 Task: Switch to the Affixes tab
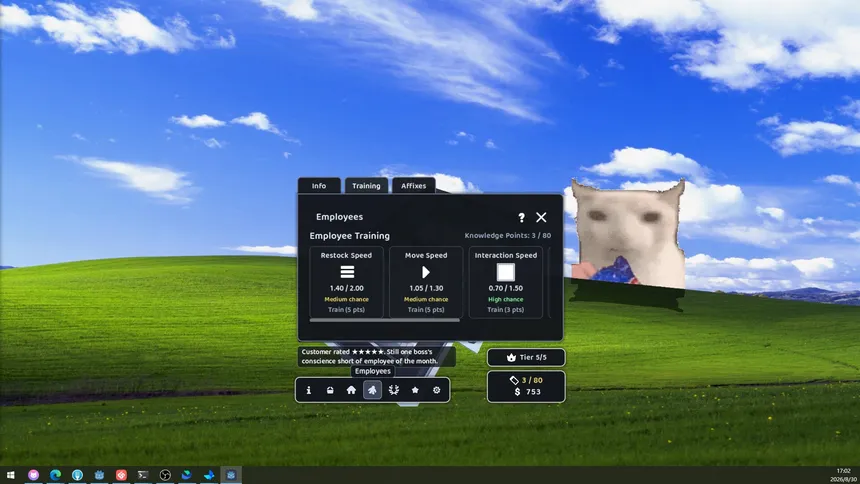coord(414,185)
